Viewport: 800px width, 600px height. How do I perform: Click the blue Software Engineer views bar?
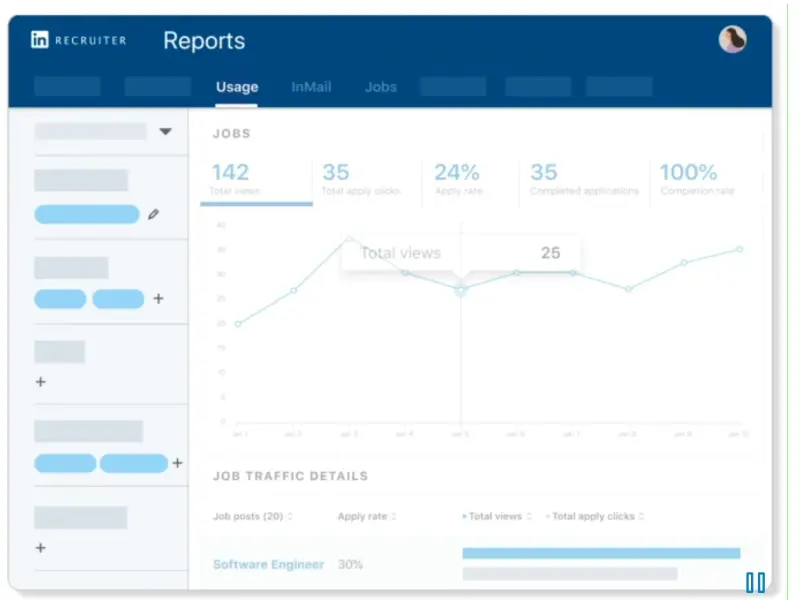601,553
